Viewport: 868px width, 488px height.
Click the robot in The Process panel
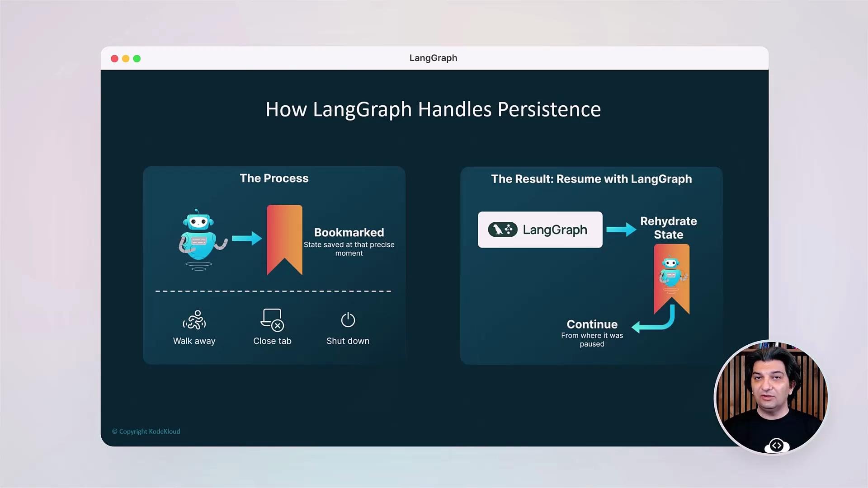click(x=202, y=239)
